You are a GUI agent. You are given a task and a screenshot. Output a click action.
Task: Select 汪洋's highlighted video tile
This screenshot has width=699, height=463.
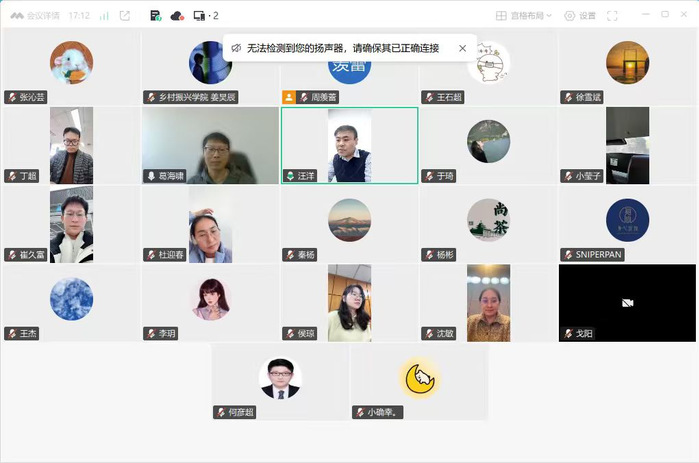click(x=349, y=145)
